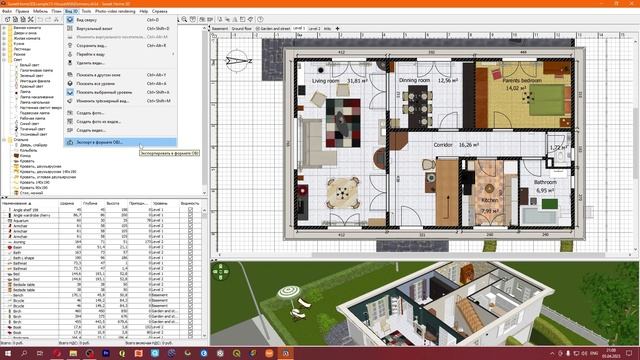The width and height of the screenshot is (640, 360).
Task: Toggle visibility checkbox for Bath L shape
Action: click(x=190, y=258)
